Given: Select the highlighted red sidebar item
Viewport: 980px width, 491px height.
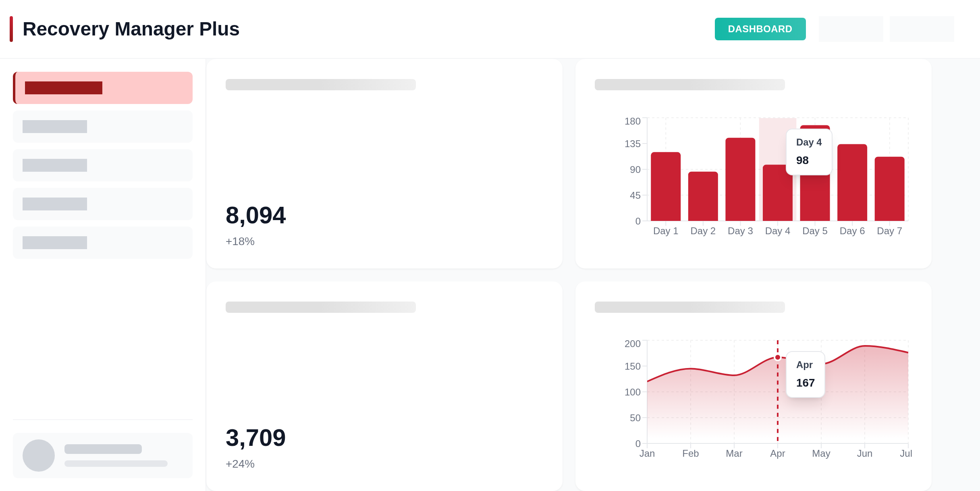Looking at the screenshot, I should [103, 88].
